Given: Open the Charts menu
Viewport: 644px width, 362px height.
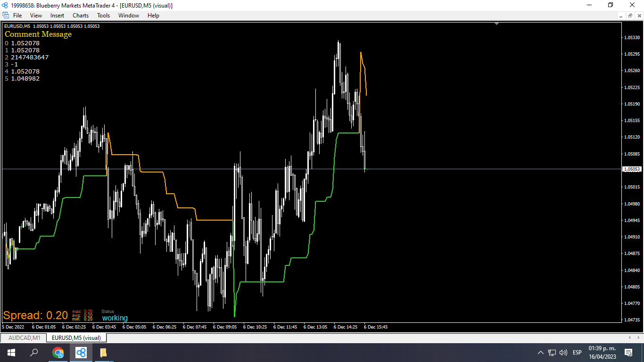Looking at the screenshot, I should pos(81,16).
